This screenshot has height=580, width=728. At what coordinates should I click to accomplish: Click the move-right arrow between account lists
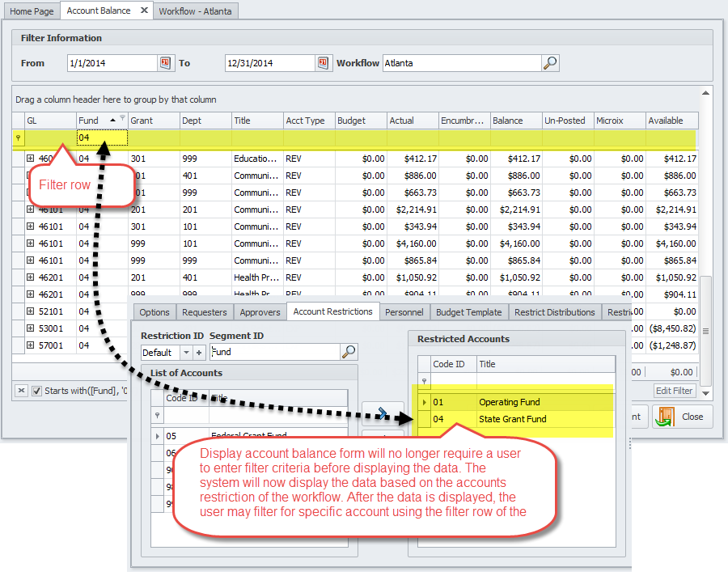pos(381,413)
